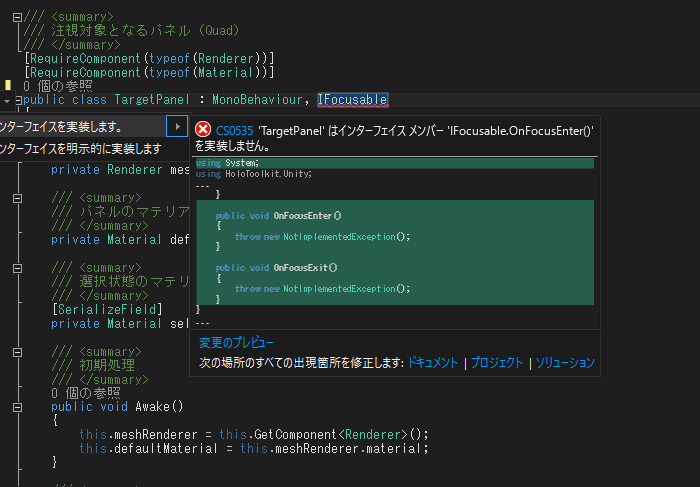This screenshot has height=487, width=700.
Task: Click OnFocusExit() in the preview code
Action: click(305, 267)
